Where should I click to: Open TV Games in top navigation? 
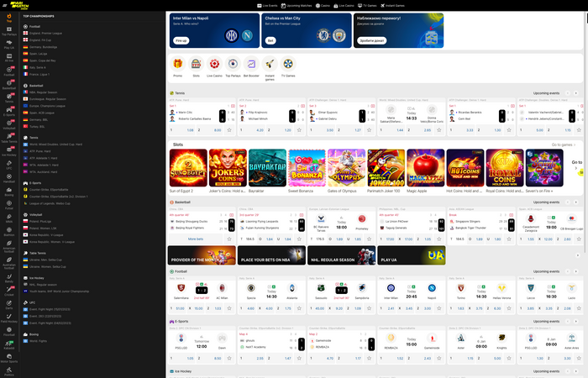[367, 6]
